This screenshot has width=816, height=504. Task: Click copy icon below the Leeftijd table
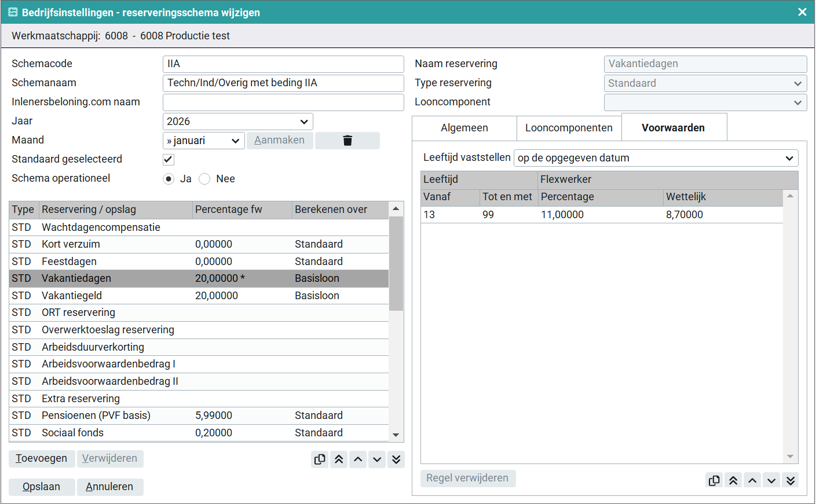coord(714,480)
